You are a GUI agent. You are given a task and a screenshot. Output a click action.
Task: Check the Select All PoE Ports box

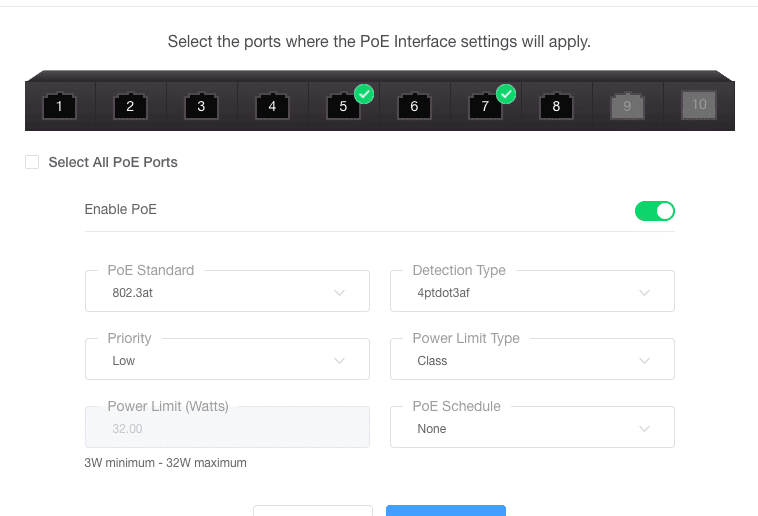pyautogui.click(x=32, y=162)
